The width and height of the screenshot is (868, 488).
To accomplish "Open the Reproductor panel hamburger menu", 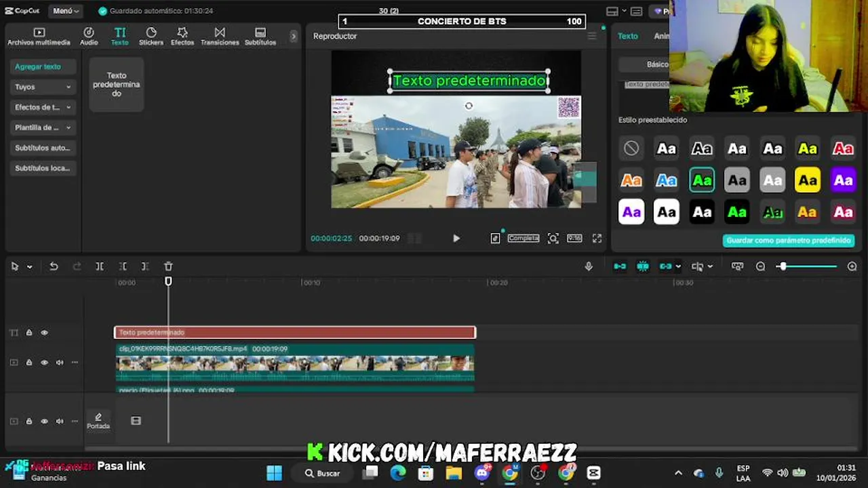I will (592, 36).
